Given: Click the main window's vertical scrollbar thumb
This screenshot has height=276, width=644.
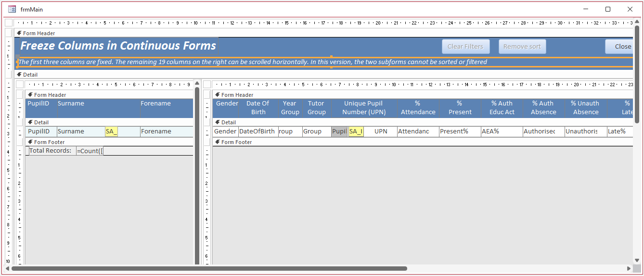Looking at the screenshot, I should tap(637, 75).
